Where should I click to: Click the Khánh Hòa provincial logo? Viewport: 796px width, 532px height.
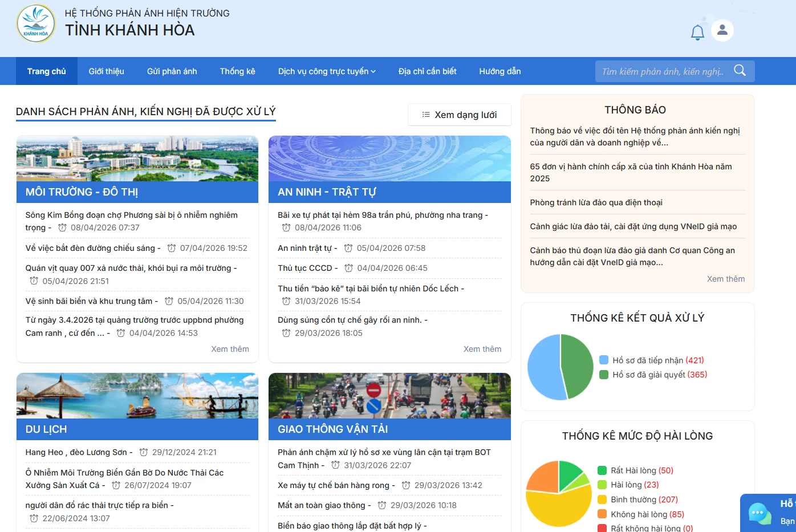34,23
